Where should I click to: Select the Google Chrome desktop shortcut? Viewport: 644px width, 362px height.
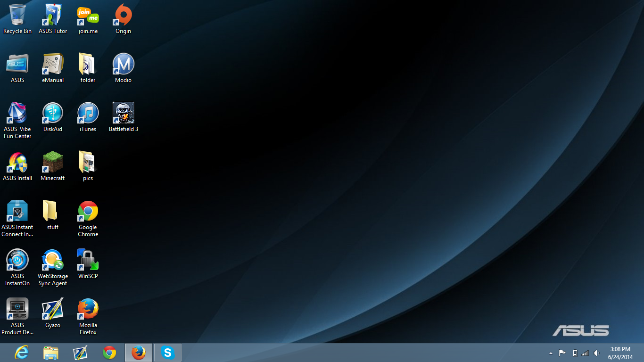(x=88, y=218)
